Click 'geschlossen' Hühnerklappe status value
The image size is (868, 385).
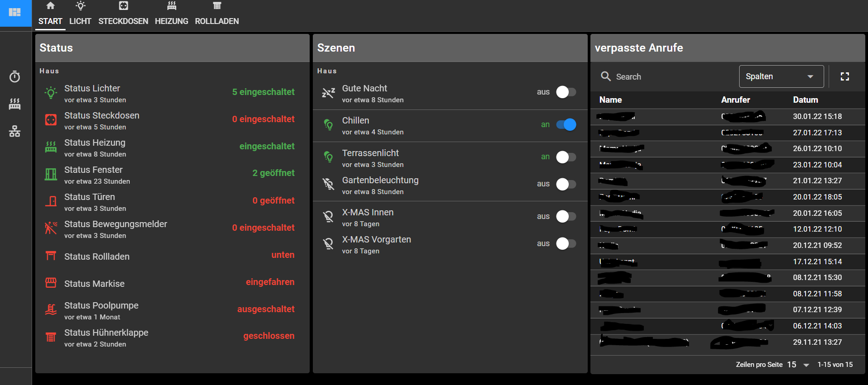coord(269,336)
